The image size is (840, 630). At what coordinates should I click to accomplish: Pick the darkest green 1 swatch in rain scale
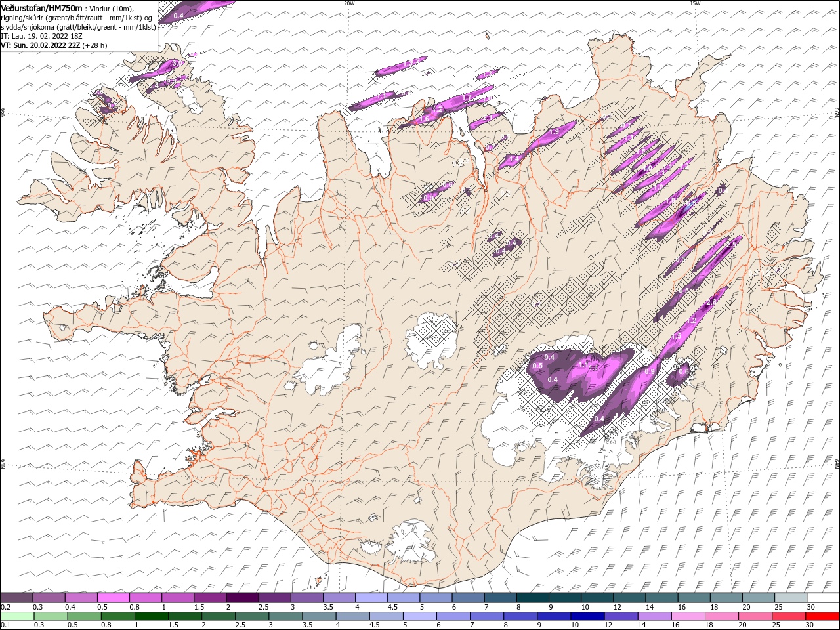click(x=151, y=616)
